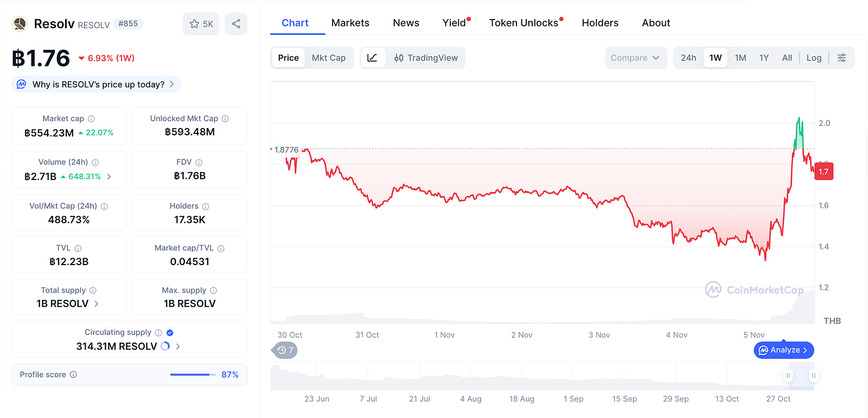Image resolution: width=868 pixels, height=418 pixels.
Task: Expand Total supply details chevron
Action: coord(97,304)
